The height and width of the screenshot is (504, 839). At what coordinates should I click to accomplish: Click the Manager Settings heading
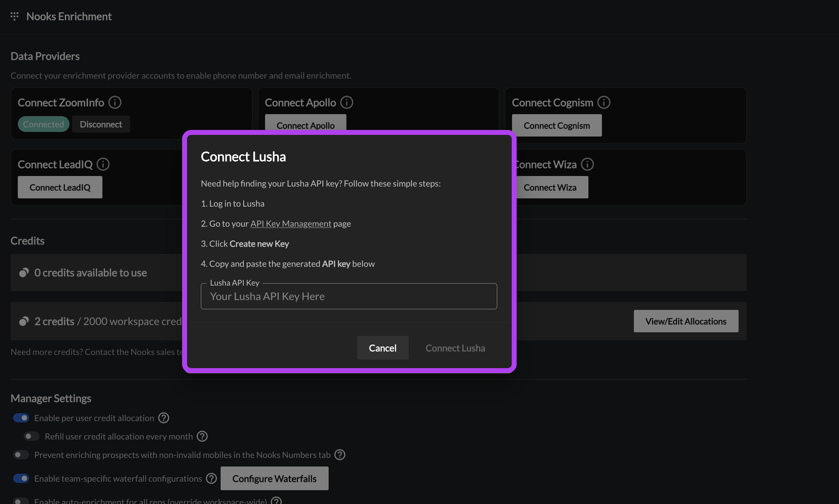click(x=51, y=398)
